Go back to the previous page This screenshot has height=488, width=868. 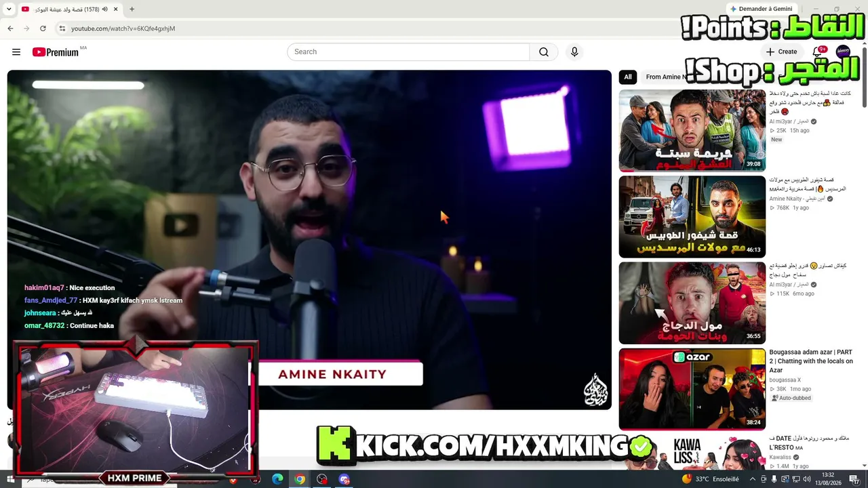pyautogui.click(x=10, y=28)
